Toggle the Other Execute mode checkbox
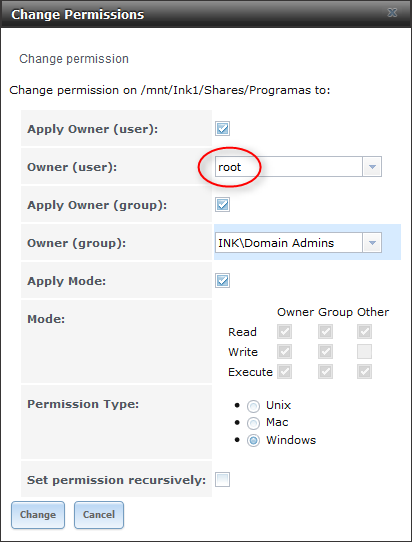This screenshot has width=412, height=542. 365,372
